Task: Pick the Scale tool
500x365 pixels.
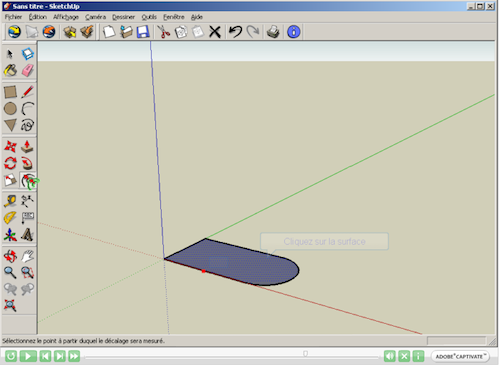Action: point(10,180)
